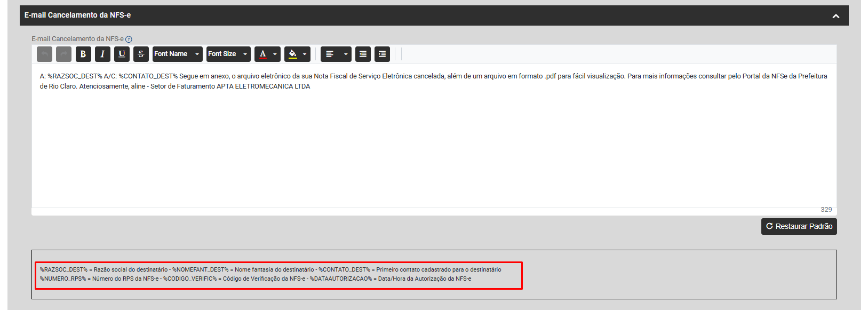The width and height of the screenshot is (868, 310).
Task: Decrease paragraph indent
Action: pos(363,54)
